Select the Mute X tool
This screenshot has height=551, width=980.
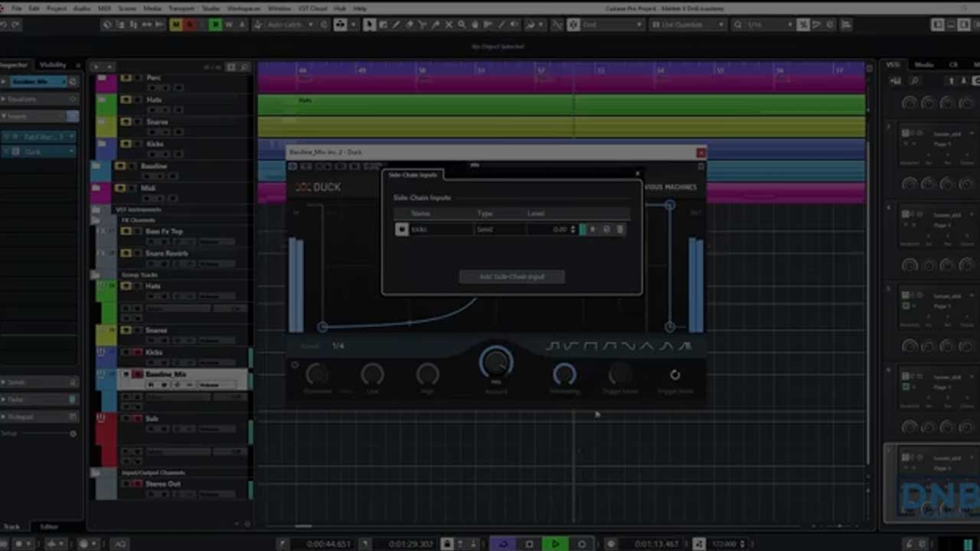(449, 24)
